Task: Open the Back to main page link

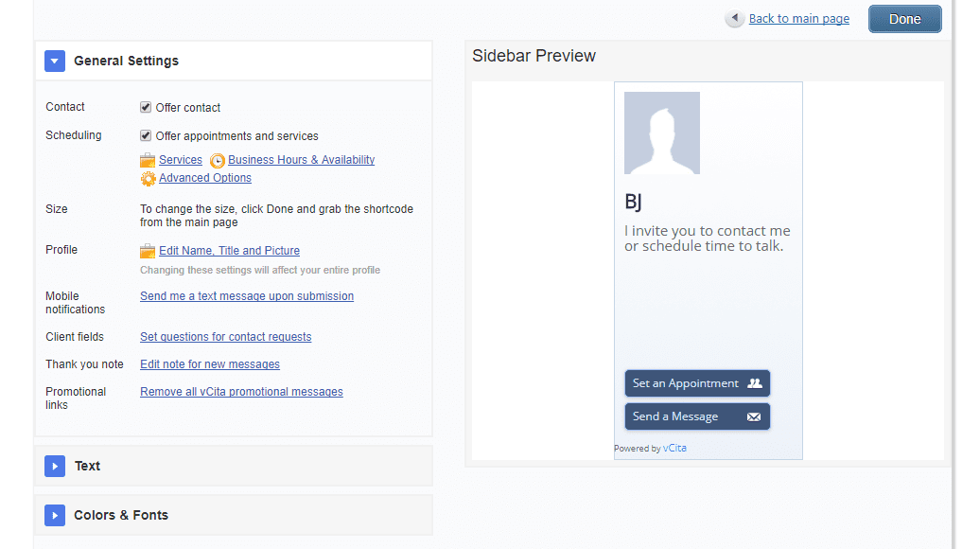Action: tap(798, 19)
